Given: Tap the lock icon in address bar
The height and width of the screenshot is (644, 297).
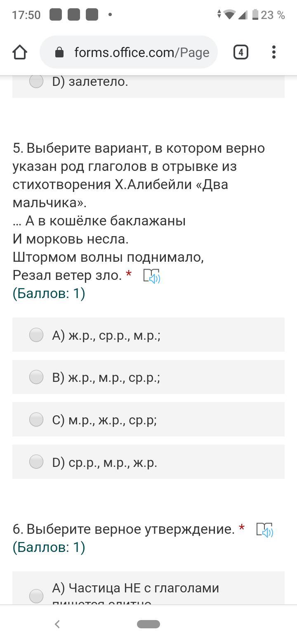Looking at the screenshot, I should coord(59,52).
